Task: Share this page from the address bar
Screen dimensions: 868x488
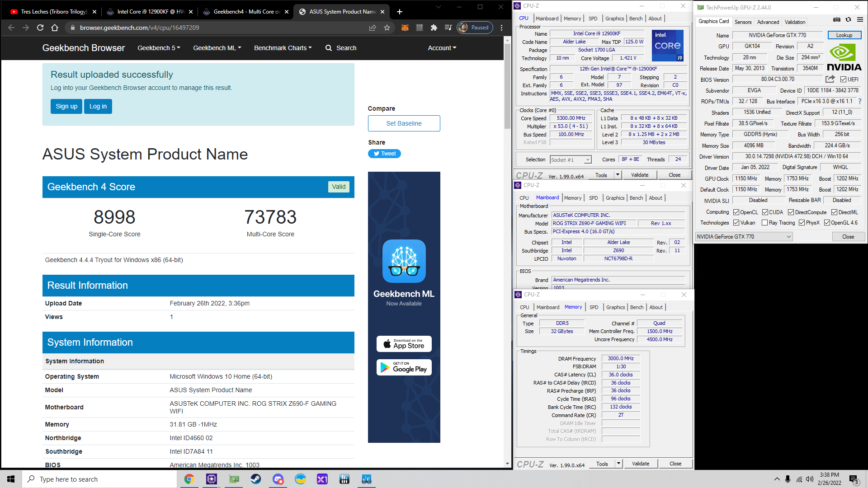Action: point(373,28)
